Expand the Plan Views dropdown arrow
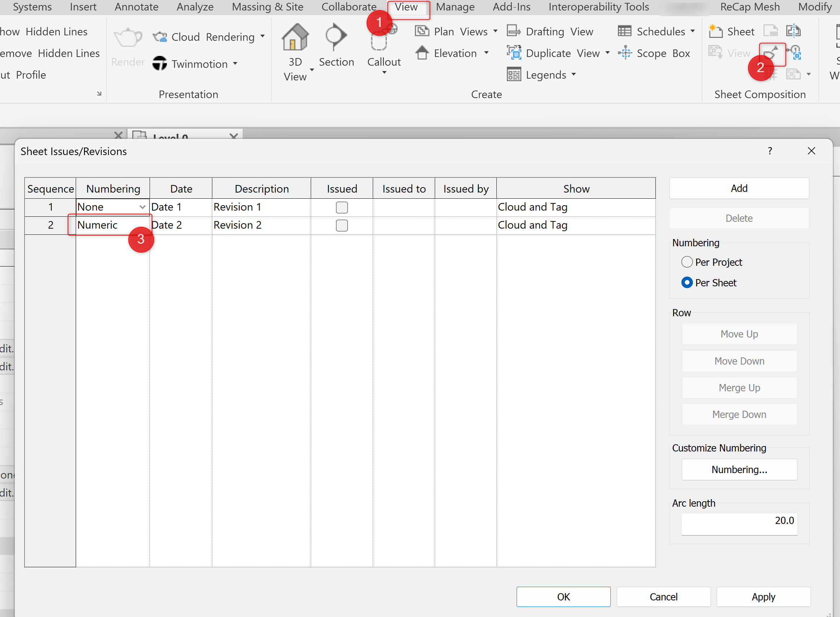The image size is (840, 617). pyautogui.click(x=495, y=31)
